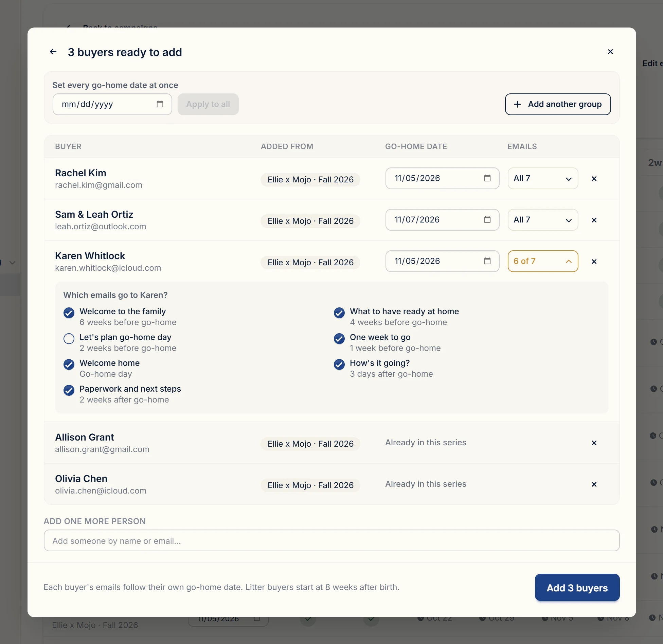Uncheck 'Paperwork and next steps' email
The width and height of the screenshot is (663, 644).
69,390
